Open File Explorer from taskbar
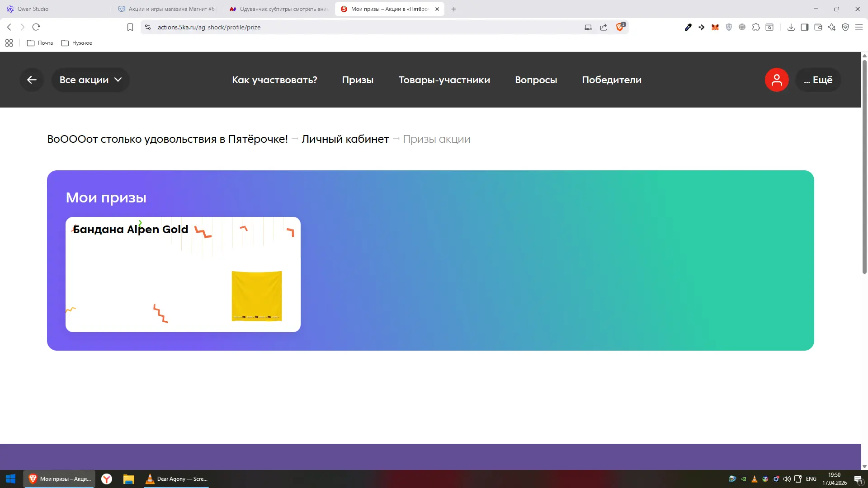 pos(129,479)
